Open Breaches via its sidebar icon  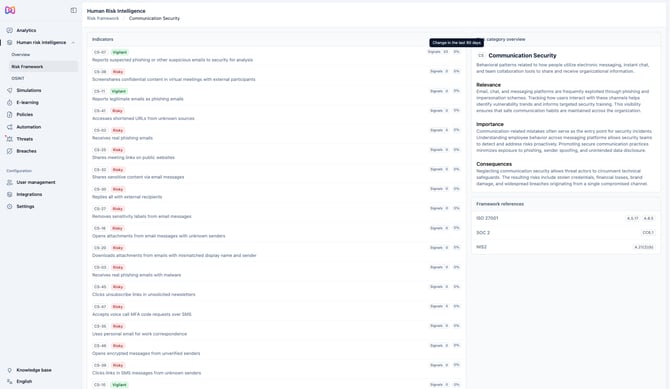coord(9,151)
